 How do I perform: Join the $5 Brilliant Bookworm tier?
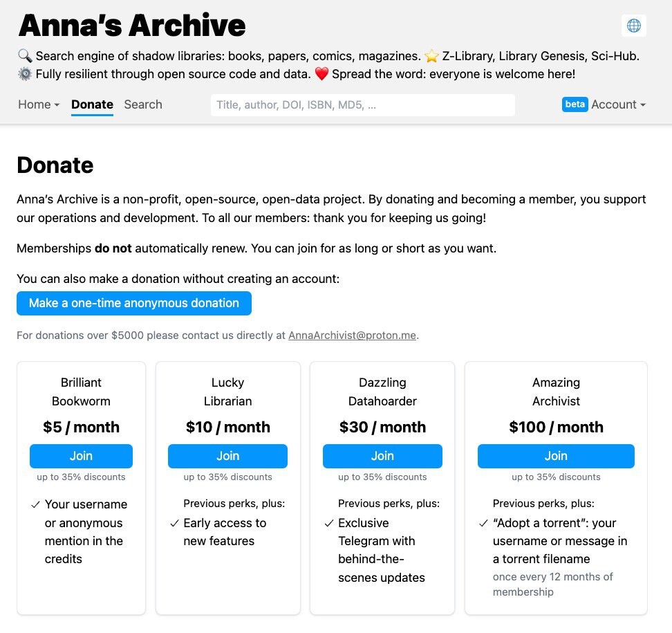click(81, 456)
